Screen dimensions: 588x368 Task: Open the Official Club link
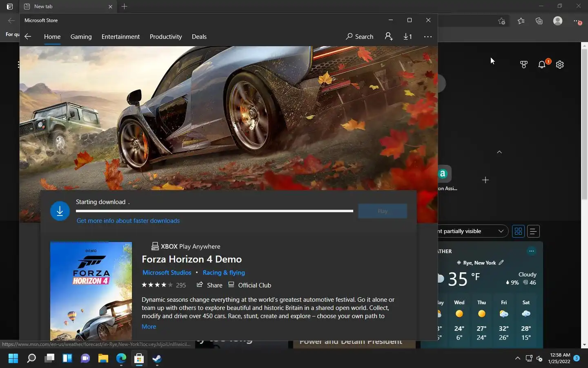click(249, 285)
